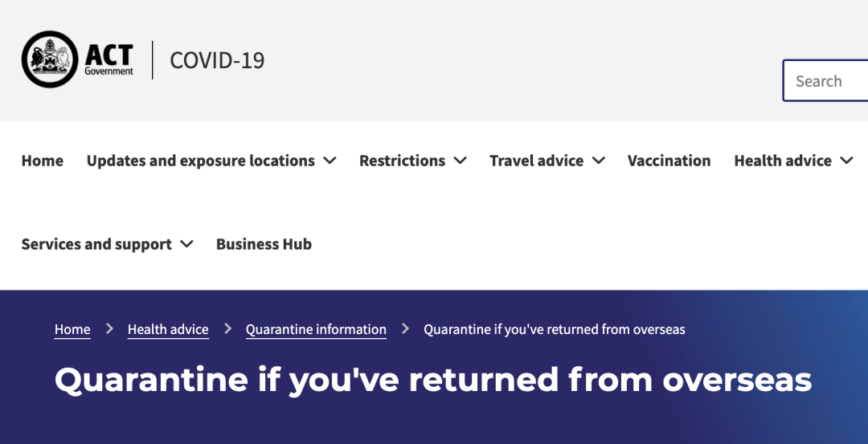The image size is (868, 444).
Task: Open the Restrictions menu item
Action: 402,161
